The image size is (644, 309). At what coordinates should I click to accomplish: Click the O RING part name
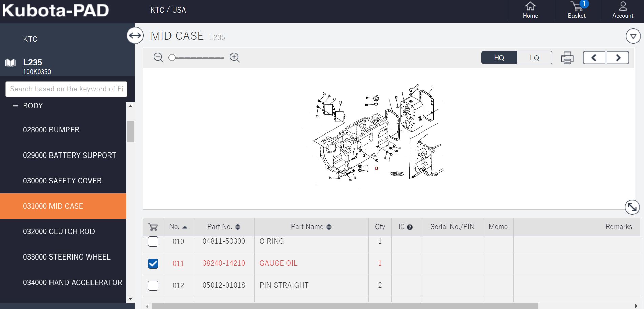[x=271, y=241]
